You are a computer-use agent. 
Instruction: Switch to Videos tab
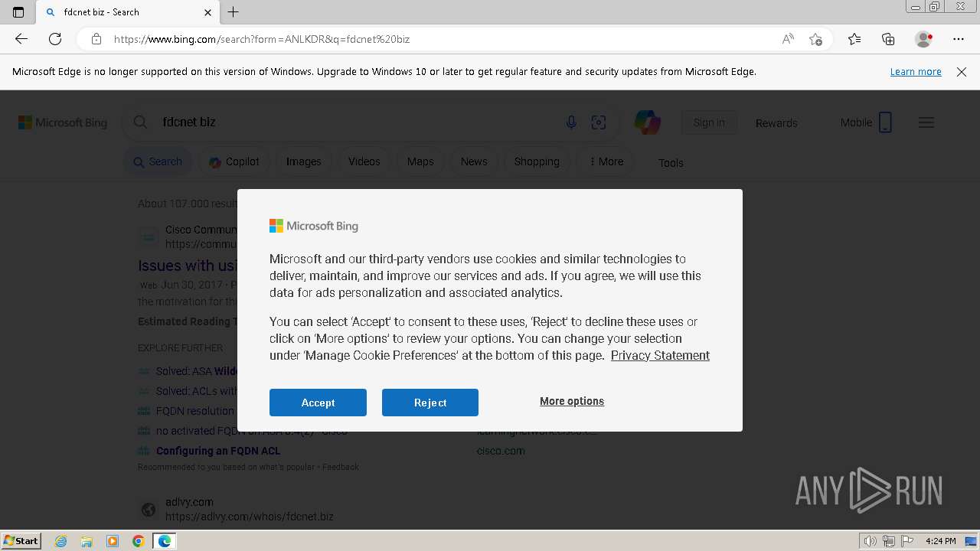(x=364, y=161)
